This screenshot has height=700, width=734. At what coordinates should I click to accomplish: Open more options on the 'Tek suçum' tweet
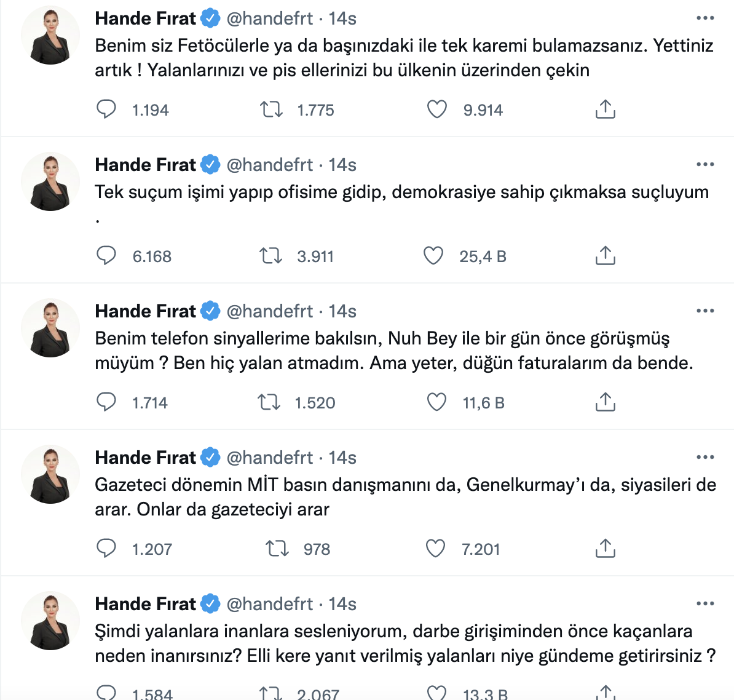coord(705,165)
